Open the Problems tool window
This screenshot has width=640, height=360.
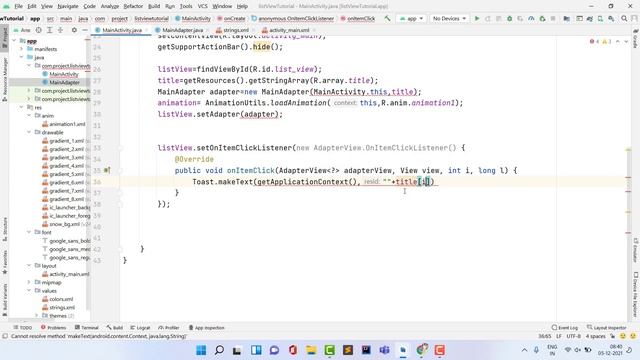pyautogui.click(x=53, y=327)
